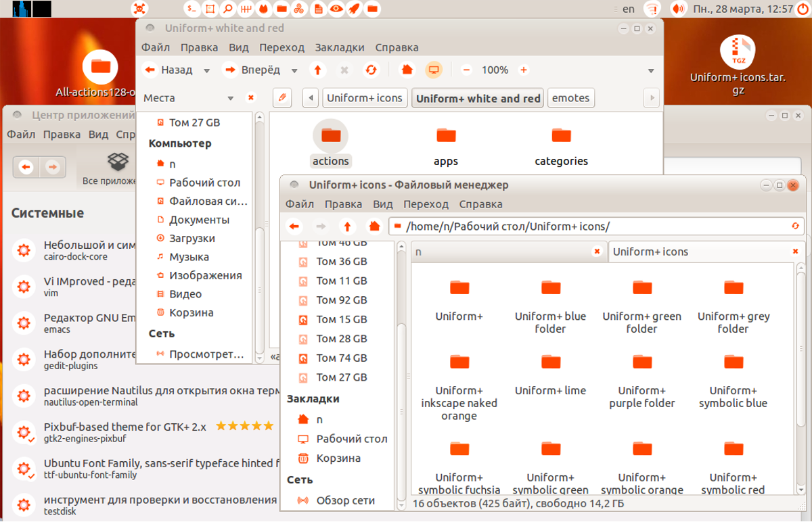This screenshot has width=812, height=522.
Task: Go up one folder in Nautilus toolbar
Action: click(x=317, y=70)
